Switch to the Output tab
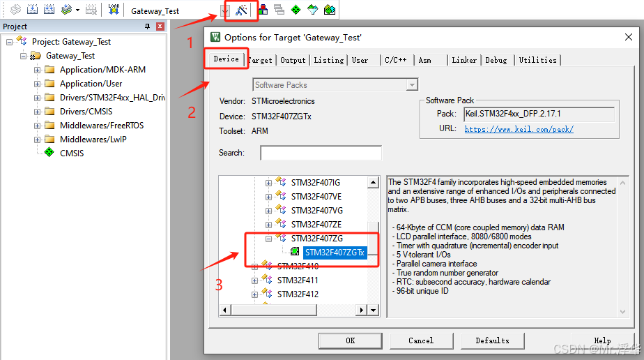644x360 pixels. pyautogui.click(x=293, y=61)
